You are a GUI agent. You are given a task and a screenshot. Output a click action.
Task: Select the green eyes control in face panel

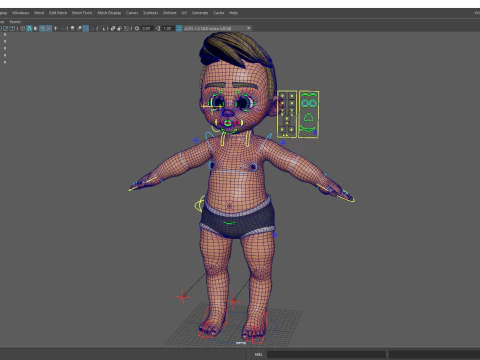pos(309,103)
